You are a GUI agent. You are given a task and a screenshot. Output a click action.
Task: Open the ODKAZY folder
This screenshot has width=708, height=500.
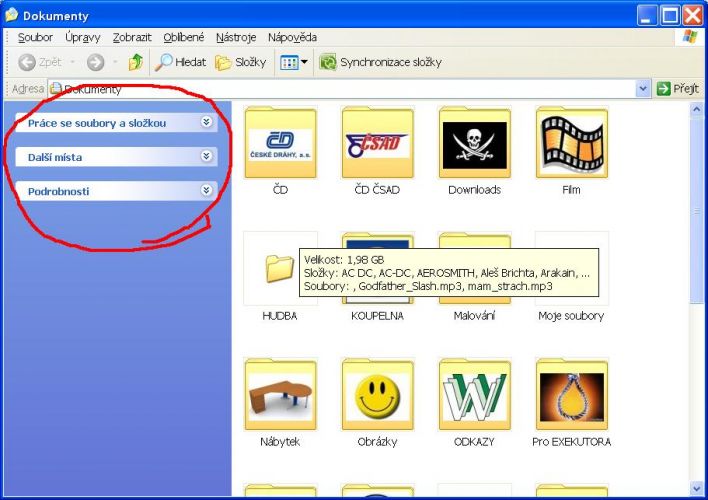pos(475,394)
